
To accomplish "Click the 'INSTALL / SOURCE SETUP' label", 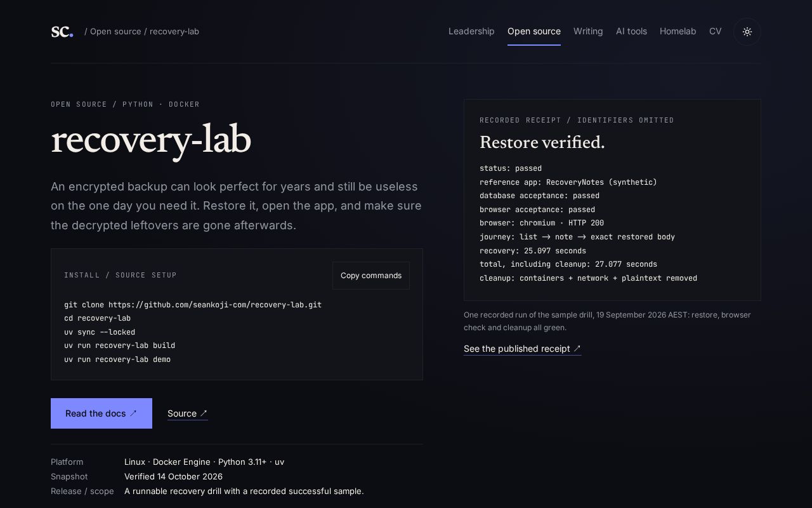I will tap(121, 276).
